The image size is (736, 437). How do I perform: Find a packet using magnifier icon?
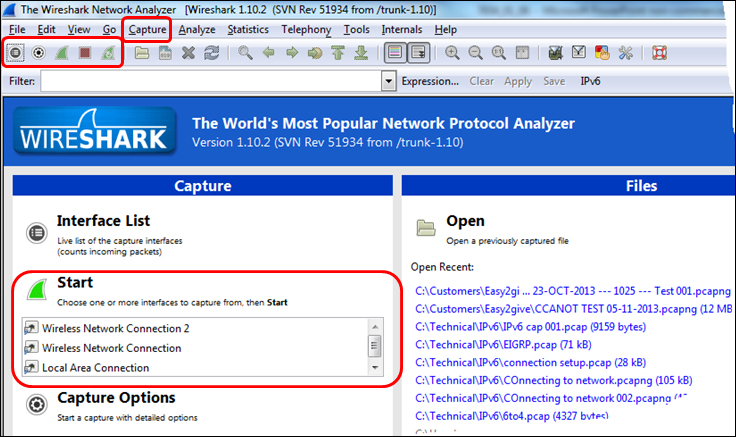pyautogui.click(x=245, y=53)
